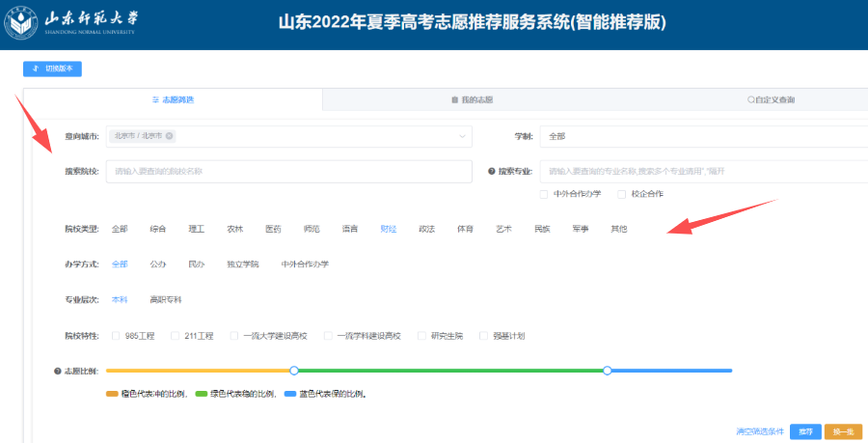This screenshot has width=868, height=443.
Task: Select 高职专科 in 专业层次
Action: click(x=166, y=299)
